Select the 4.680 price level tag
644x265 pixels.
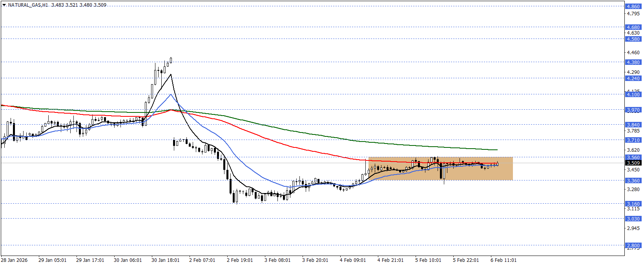(633, 28)
